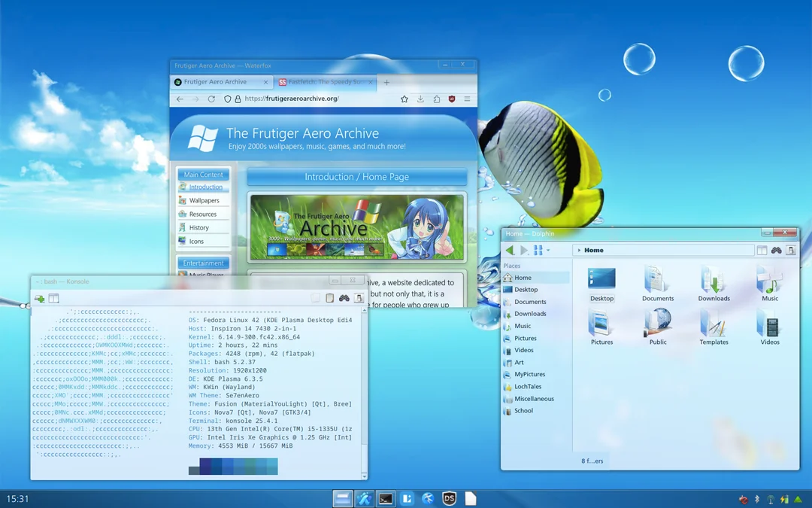The width and height of the screenshot is (812, 508).
Task: Click the Konsole new tab icon
Action: click(x=39, y=299)
